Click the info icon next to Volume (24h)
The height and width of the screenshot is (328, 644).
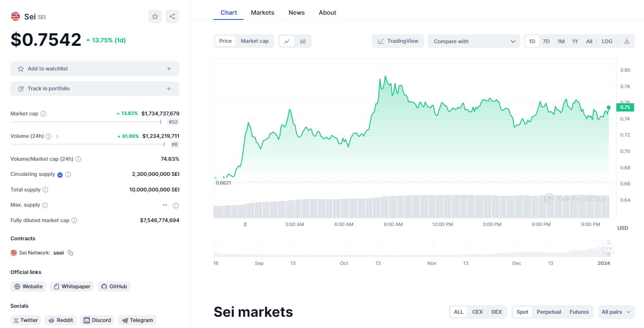point(48,136)
